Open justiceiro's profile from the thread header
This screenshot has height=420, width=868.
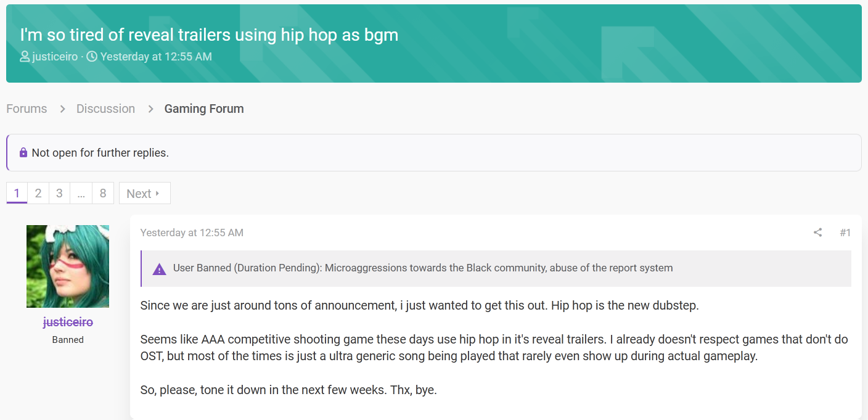(55, 57)
